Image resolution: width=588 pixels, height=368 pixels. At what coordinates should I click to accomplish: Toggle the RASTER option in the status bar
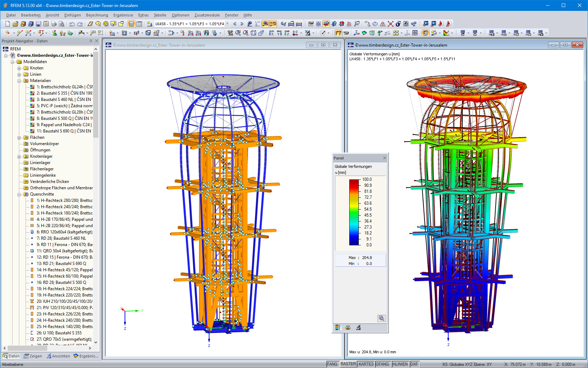[x=348, y=364]
